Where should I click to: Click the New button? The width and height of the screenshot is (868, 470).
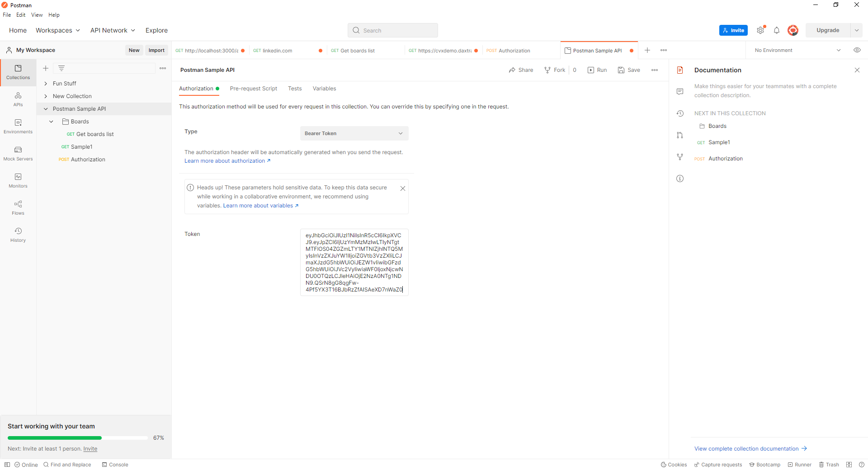tap(134, 50)
